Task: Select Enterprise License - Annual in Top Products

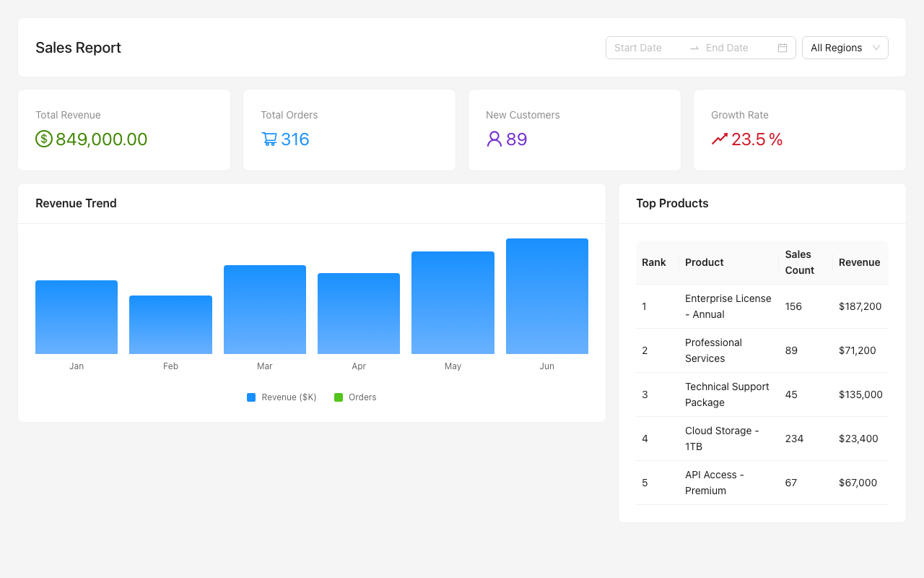Action: click(x=728, y=306)
